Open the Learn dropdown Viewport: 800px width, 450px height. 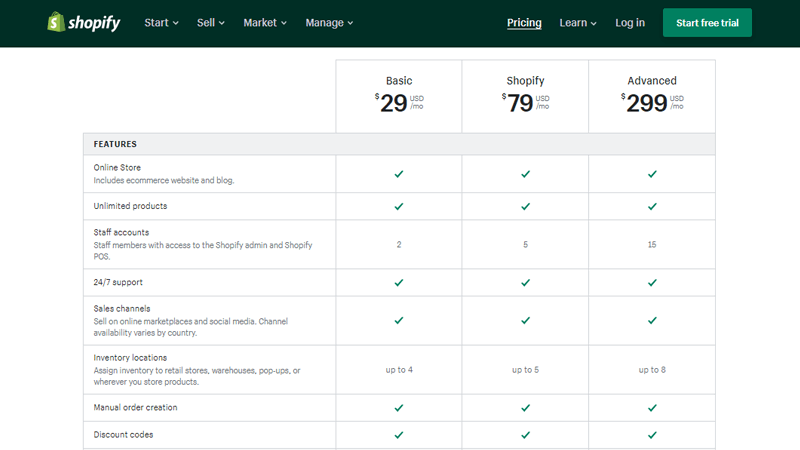click(x=578, y=22)
